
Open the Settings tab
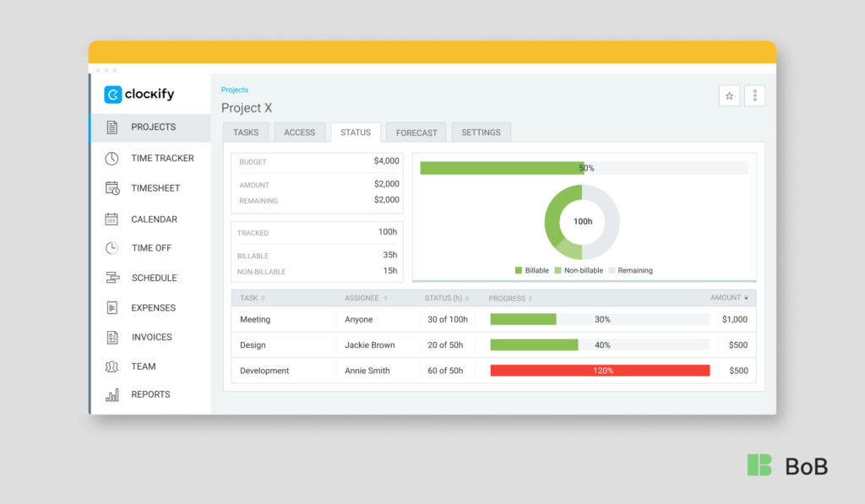click(x=481, y=132)
